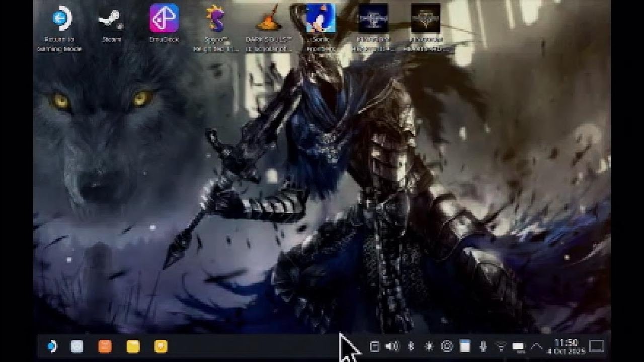Viewport: 644px width, 362px height.
Task: Launch Steam from the desktop icon
Action: pyautogui.click(x=110, y=24)
